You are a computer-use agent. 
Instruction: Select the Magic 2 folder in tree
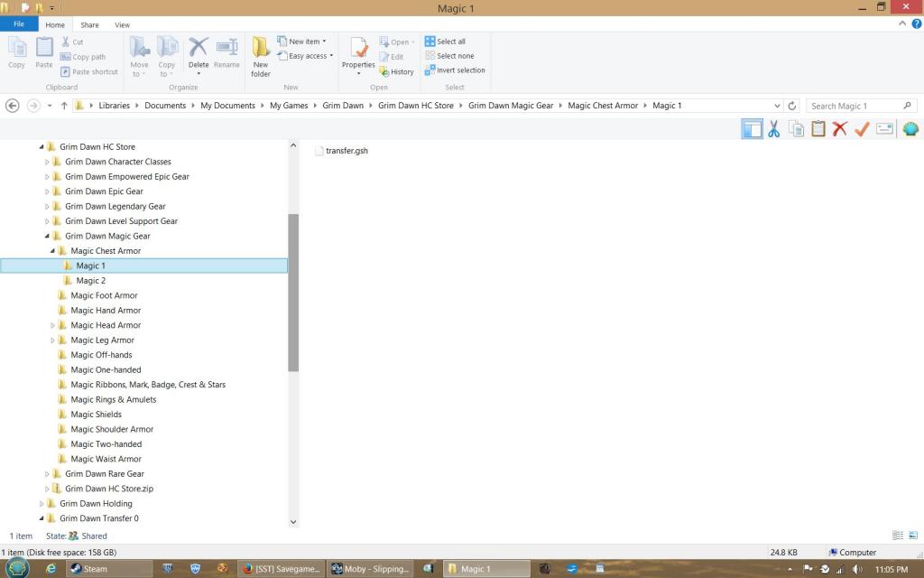(91, 280)
